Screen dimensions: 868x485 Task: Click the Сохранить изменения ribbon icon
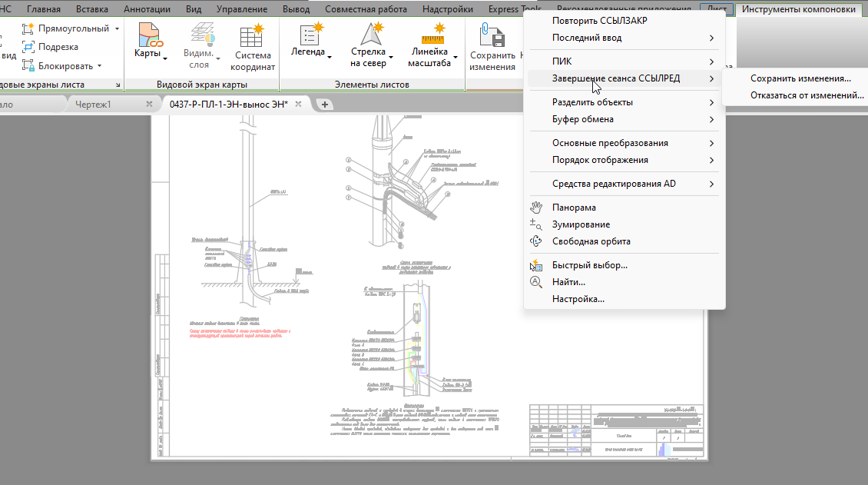492,35
